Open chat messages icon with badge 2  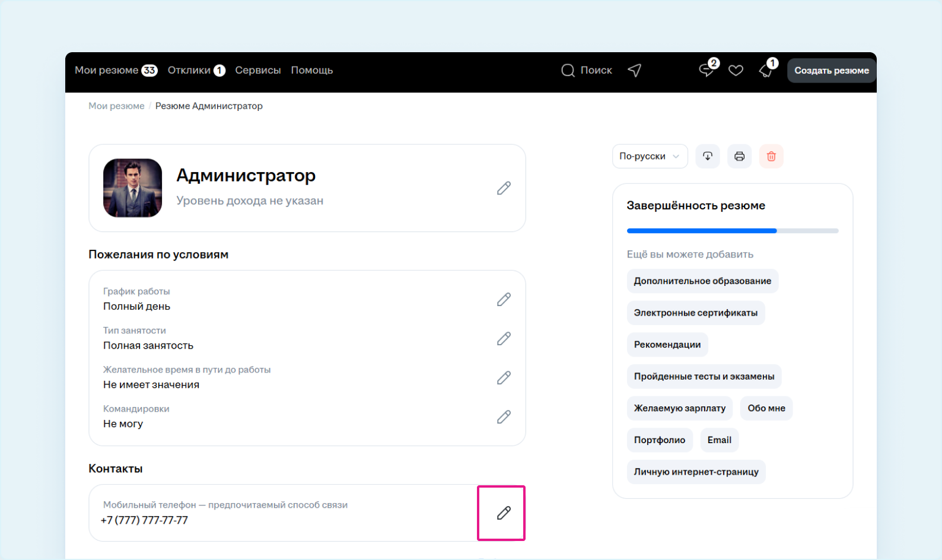point(707,70)
